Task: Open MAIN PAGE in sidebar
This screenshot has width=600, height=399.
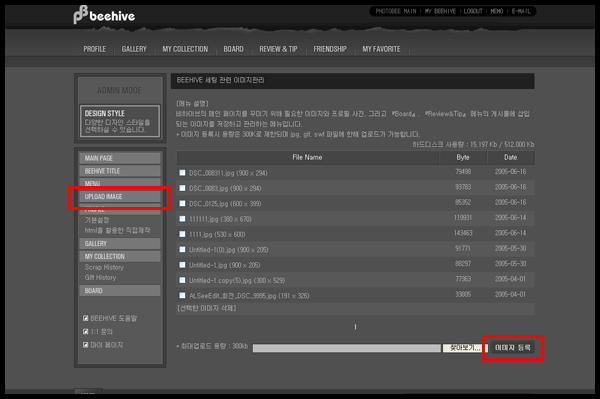Action: (120, 158)
